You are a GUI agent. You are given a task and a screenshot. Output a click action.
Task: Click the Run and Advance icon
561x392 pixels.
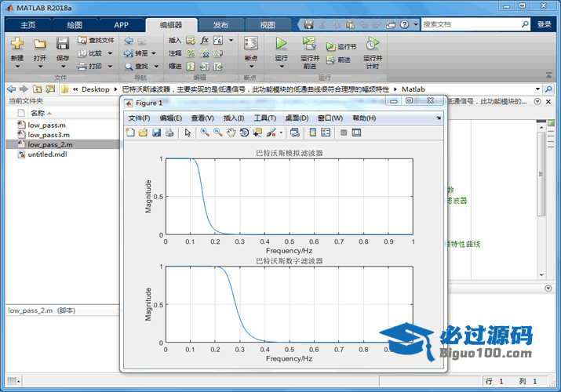pyautogui.click(x=309, y=44)
